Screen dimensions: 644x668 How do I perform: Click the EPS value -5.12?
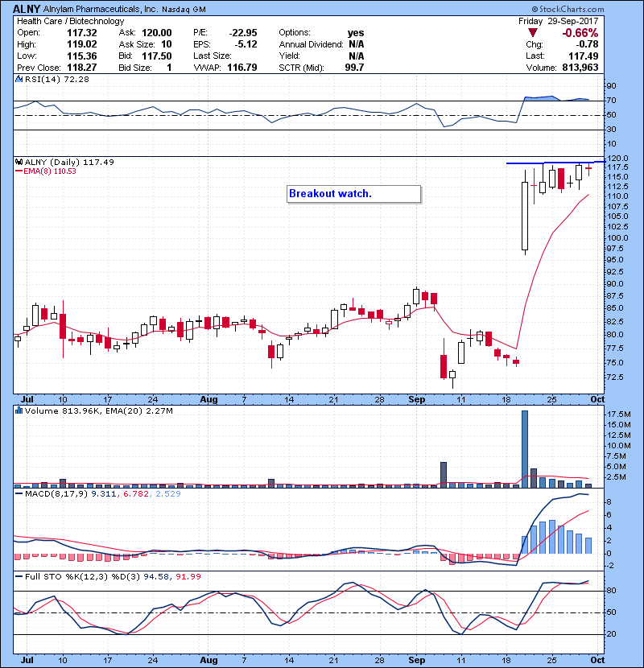[246, 44]
